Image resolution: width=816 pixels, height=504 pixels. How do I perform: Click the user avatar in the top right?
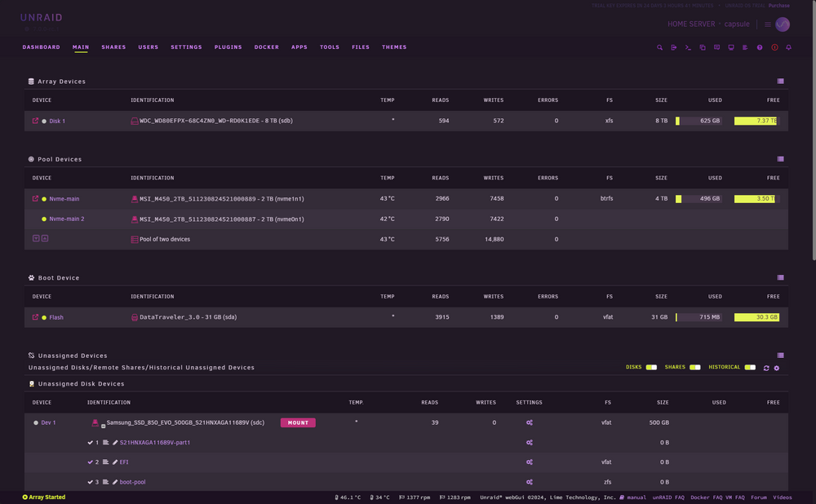coord(783,24)
